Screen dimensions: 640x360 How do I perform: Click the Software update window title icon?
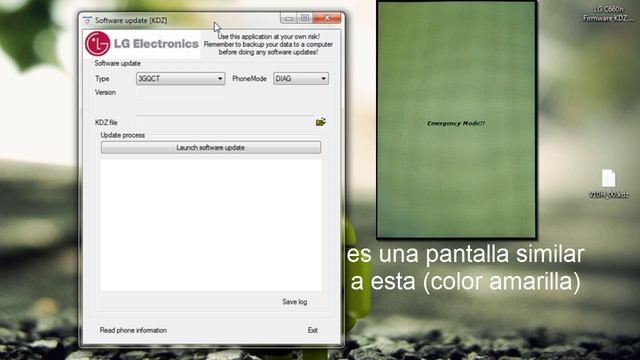(87, 20)
